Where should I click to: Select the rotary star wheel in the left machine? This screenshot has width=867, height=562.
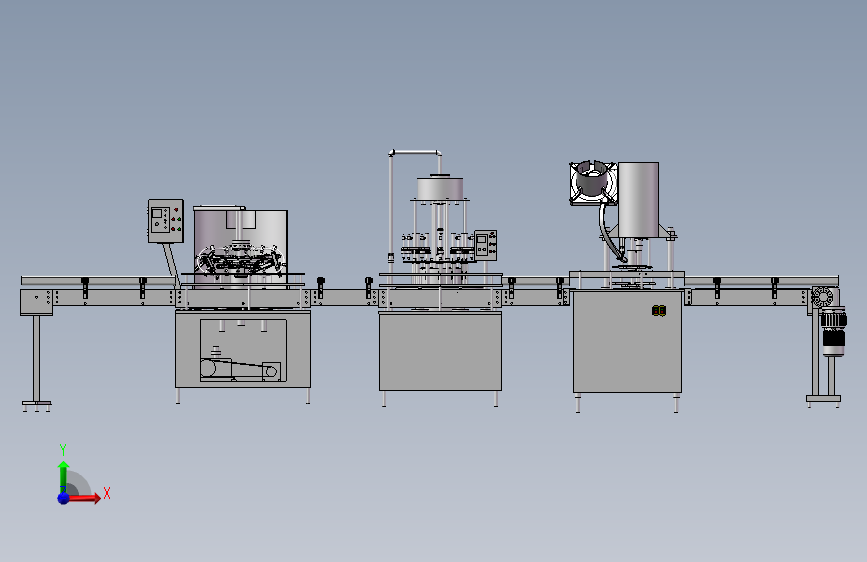click(241, 261)
